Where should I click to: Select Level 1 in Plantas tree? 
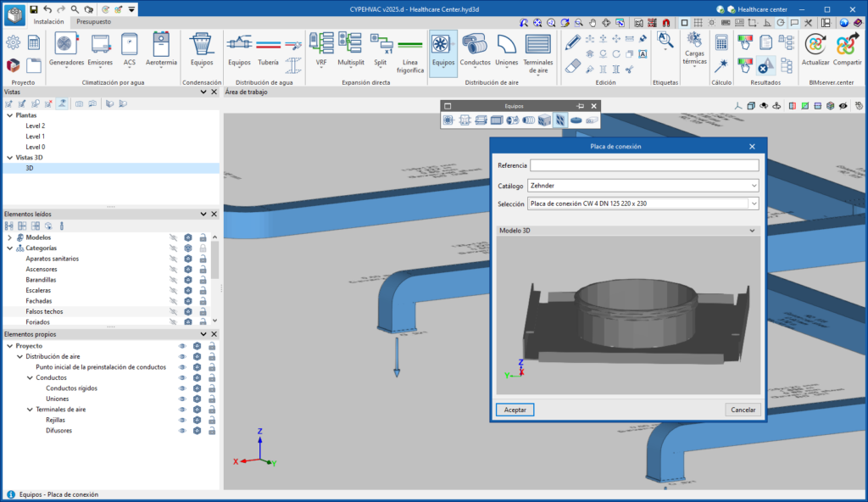36,136
